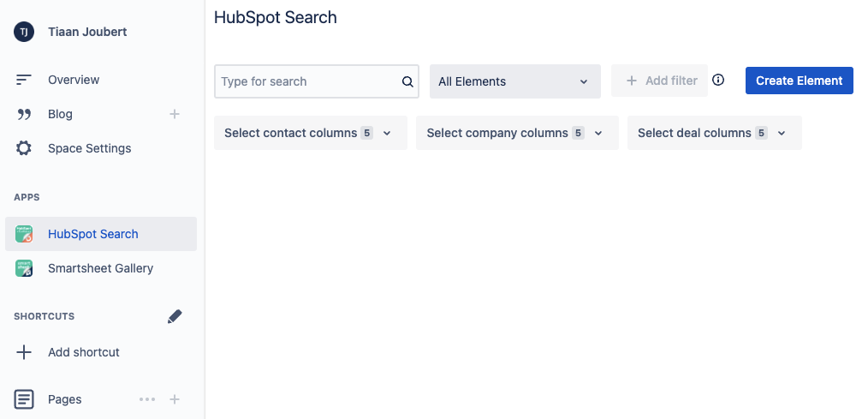This screenshot has width=868, height=419.
Task: Click the Tiaan Joubert avatar icon
Action: point(24,33)
